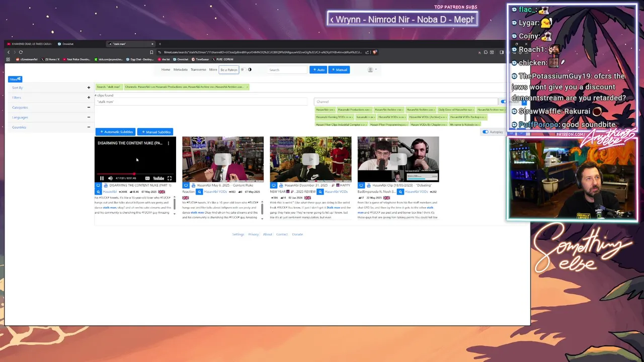The width and height of the screenshot is (644, 362).
Task: Open the PURE COPIUM bookmark
Action: click(223, 59)
